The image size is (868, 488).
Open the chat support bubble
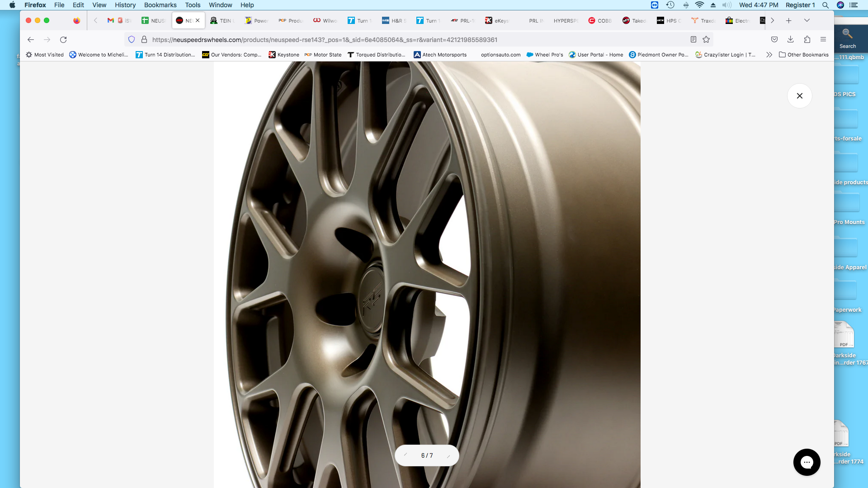tap(807, 462)
